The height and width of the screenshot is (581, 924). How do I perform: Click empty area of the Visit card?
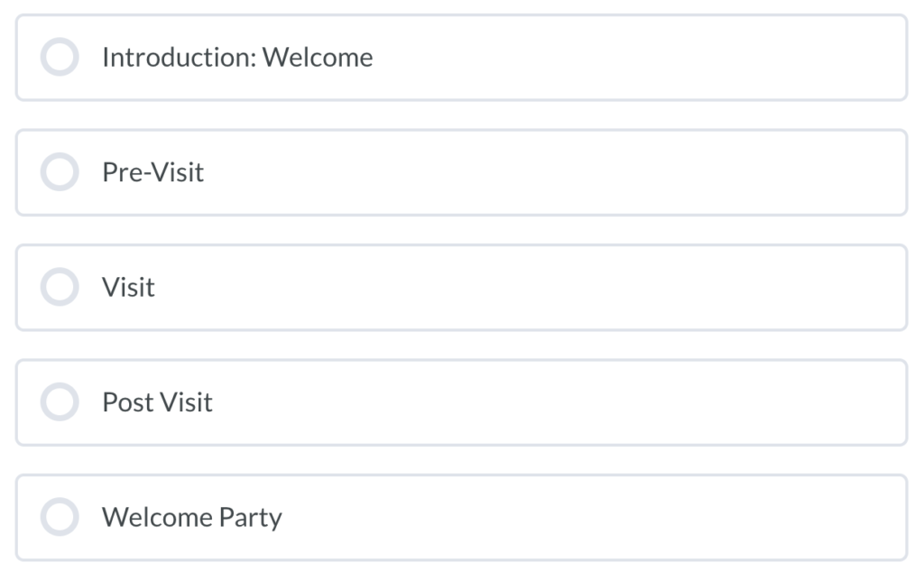[541, 288]
